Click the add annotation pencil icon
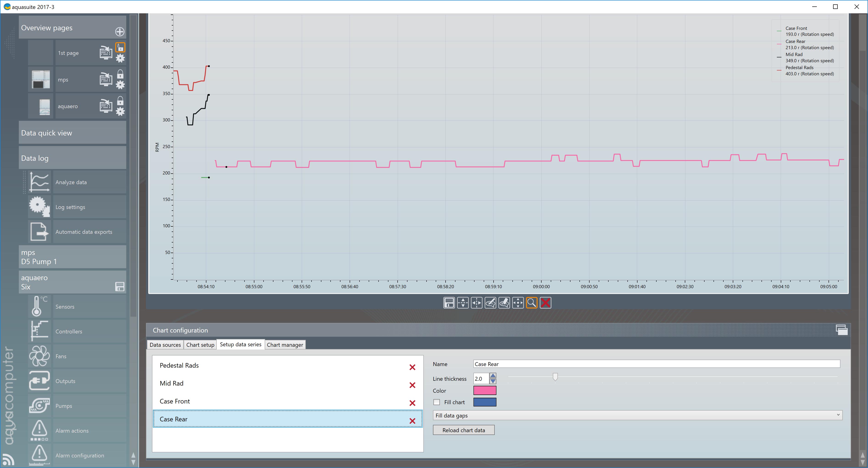This screenshot has height=468, width=868. pyautogui.click(x=490, y=303)
